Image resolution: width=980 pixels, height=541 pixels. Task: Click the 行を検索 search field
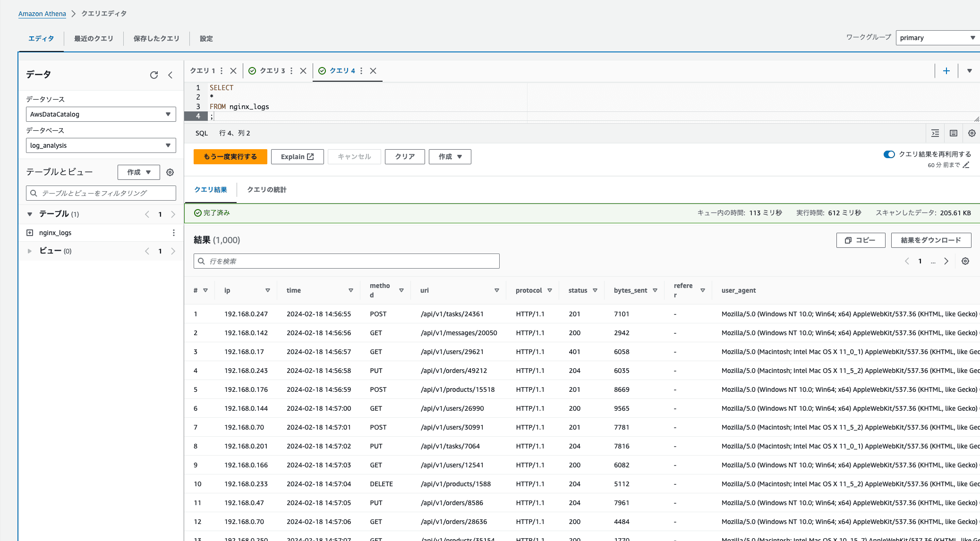pyautogui.click(x=346, y=261)
